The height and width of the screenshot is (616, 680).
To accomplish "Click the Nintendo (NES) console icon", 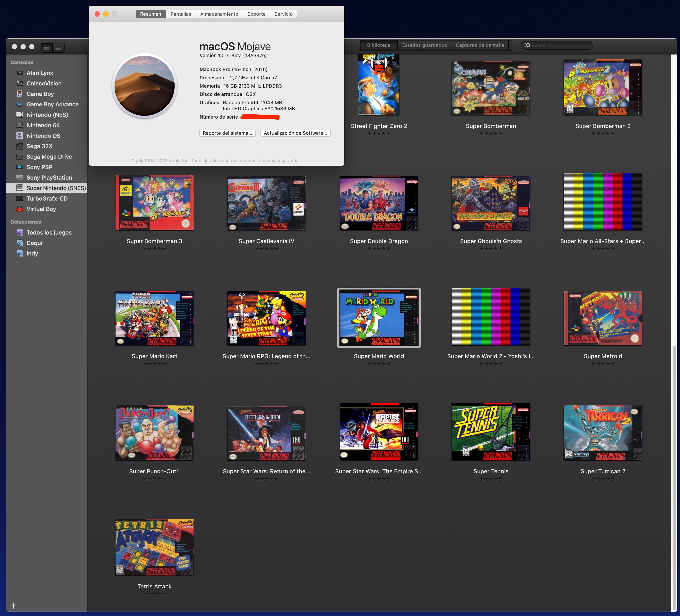I will [20, 115].
